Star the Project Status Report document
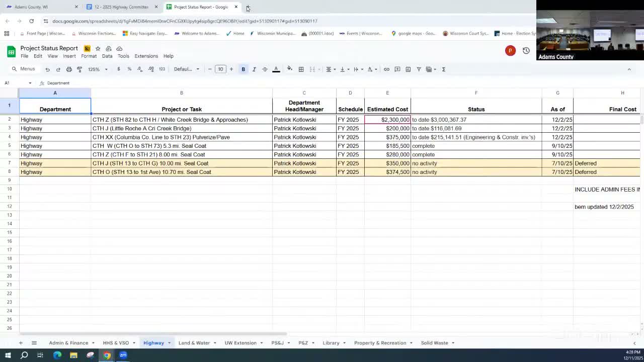 coord(98,49)
